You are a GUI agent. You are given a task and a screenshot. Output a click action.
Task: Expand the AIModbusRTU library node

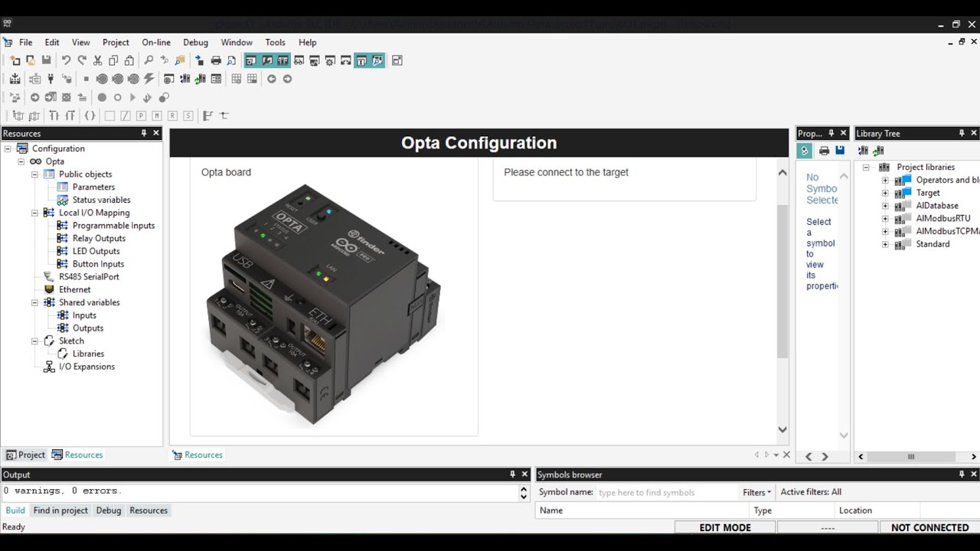(x=885, y=219)
